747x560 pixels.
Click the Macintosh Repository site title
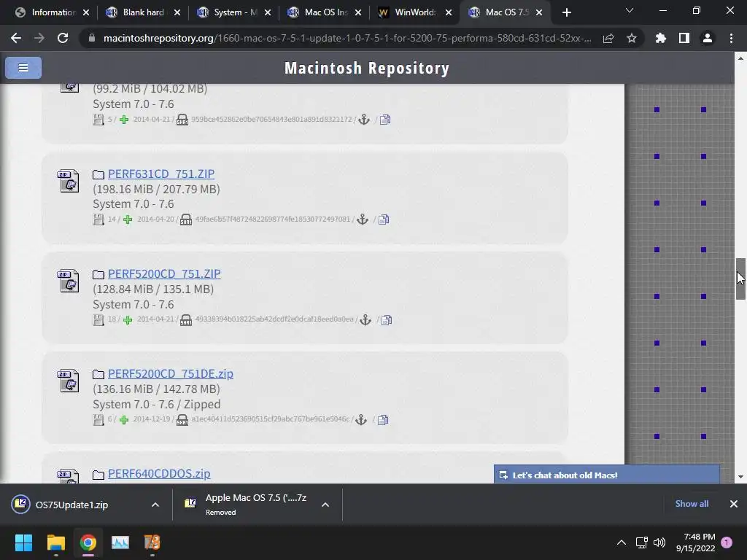367,68
